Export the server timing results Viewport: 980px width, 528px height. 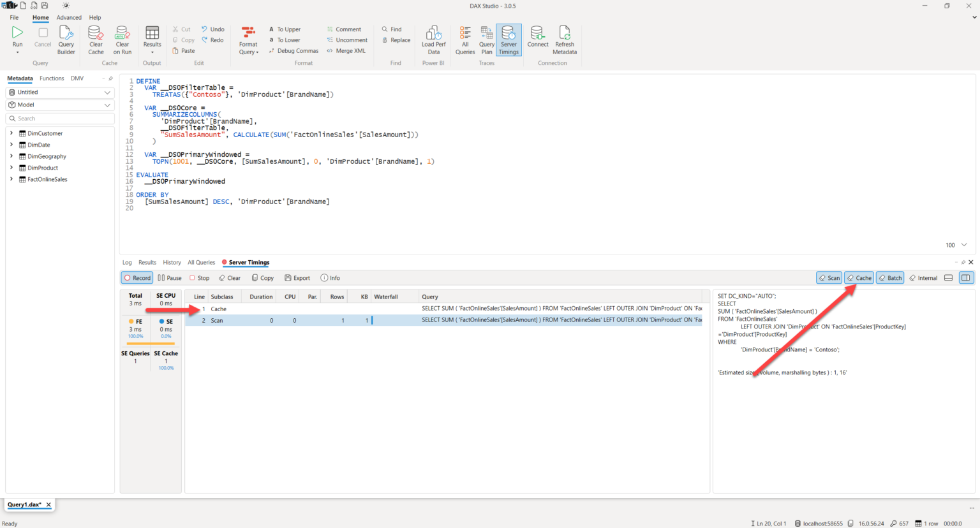pos(297,277)
